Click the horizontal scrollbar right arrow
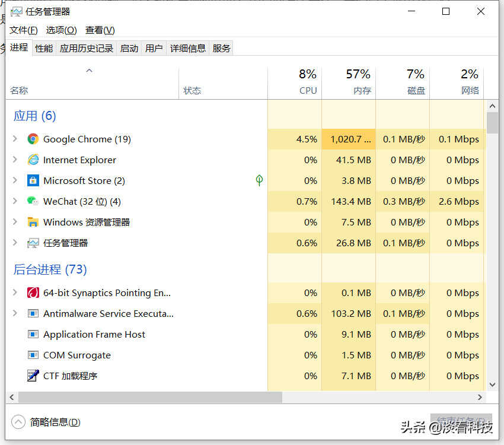Image resolution: width=504 pixels, height=445 pixels. pos(480,397)
